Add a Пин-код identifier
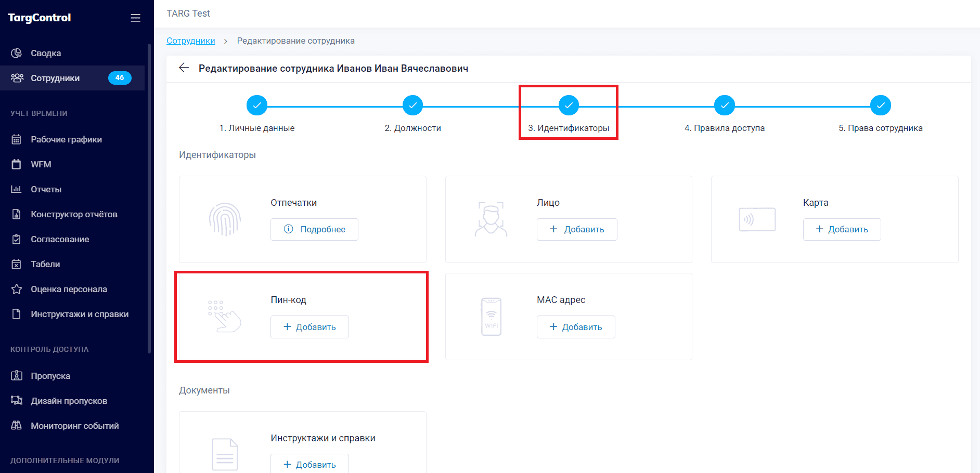Viewport: 980px width, 473px height. tap(310, 326)
